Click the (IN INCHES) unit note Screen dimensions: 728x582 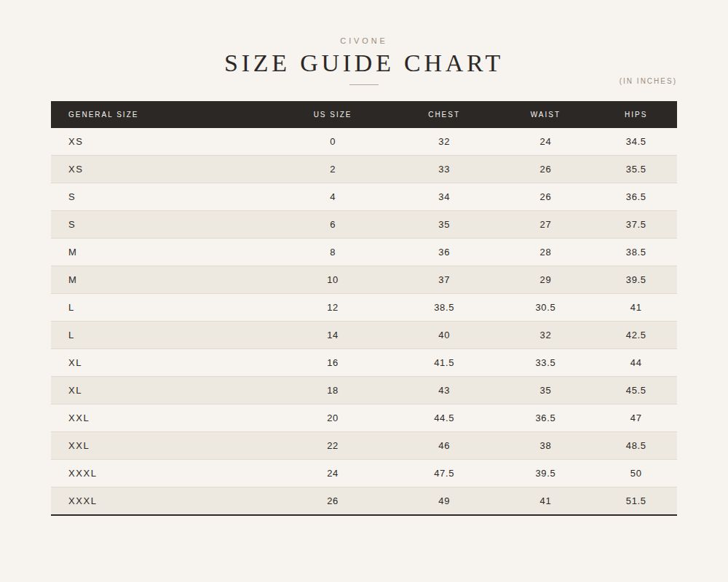(x=648, y=81)
